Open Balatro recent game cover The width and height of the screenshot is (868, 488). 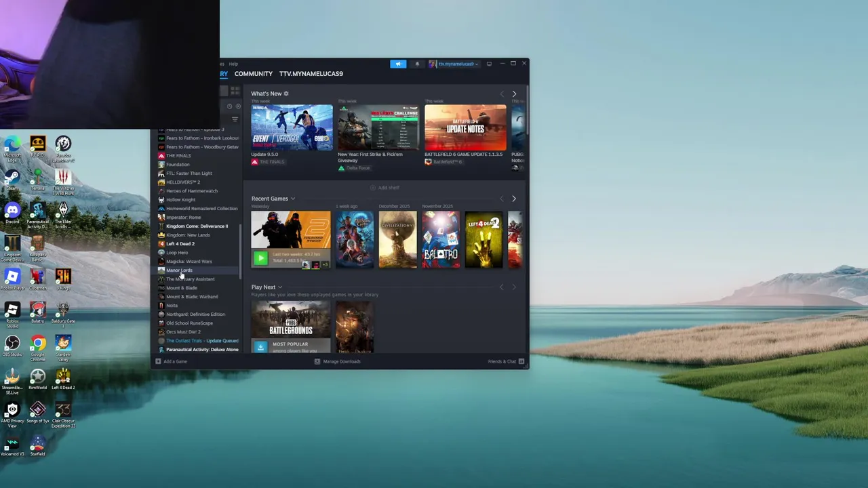pos(441,239)
